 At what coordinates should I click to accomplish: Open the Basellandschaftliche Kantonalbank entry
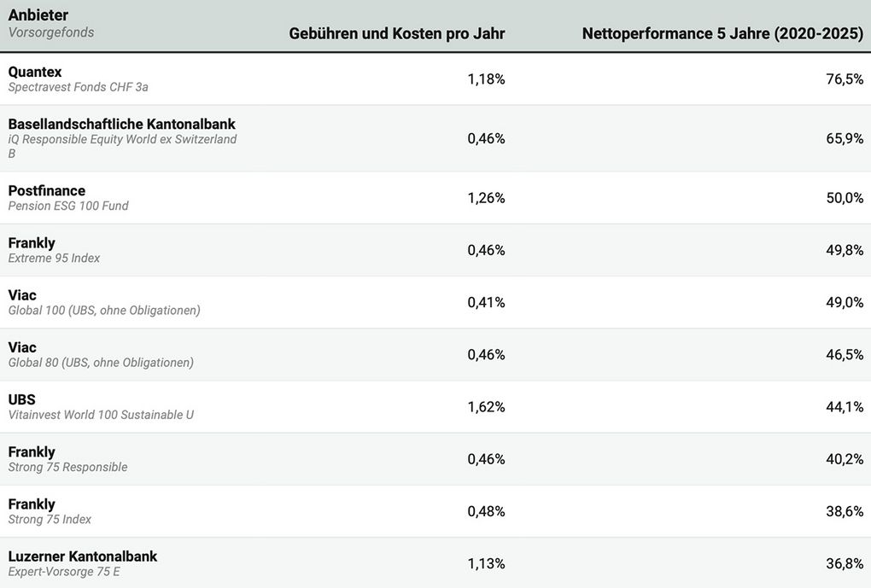coord(121,124)
